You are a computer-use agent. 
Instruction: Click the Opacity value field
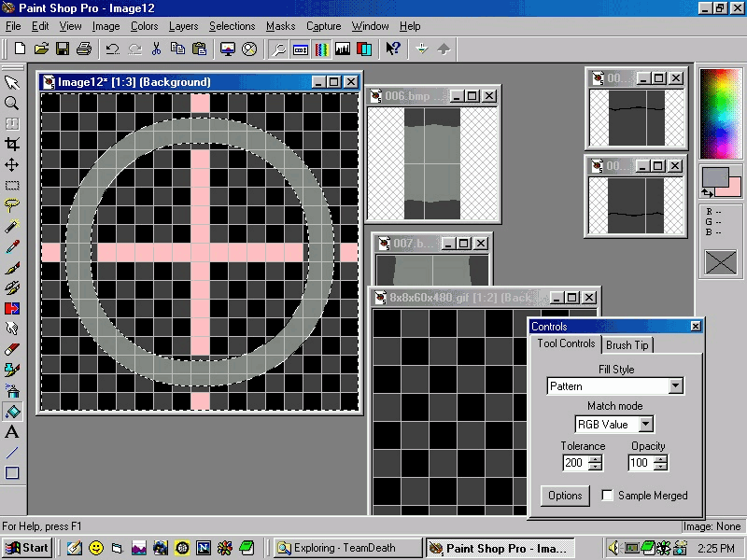(640, 463)
